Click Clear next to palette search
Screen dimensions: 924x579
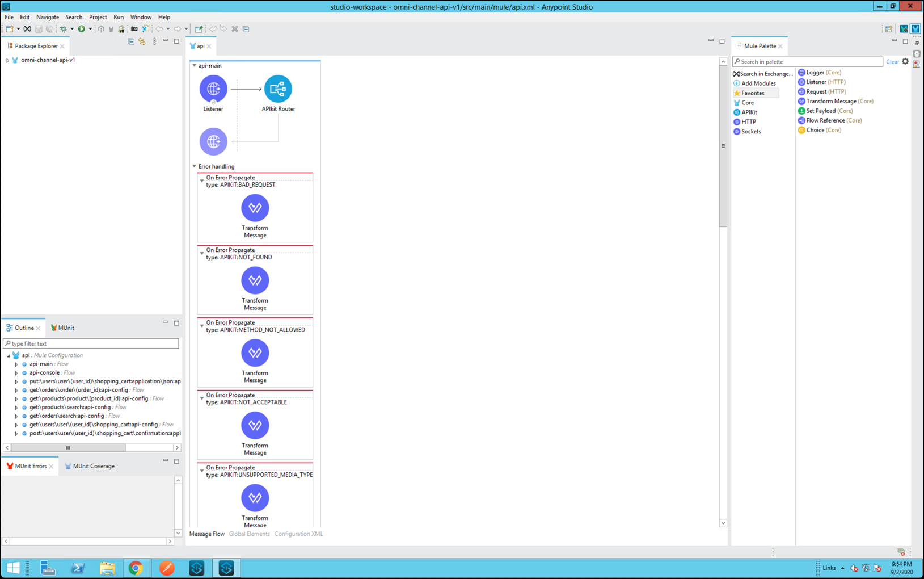(x=892, y=62)
